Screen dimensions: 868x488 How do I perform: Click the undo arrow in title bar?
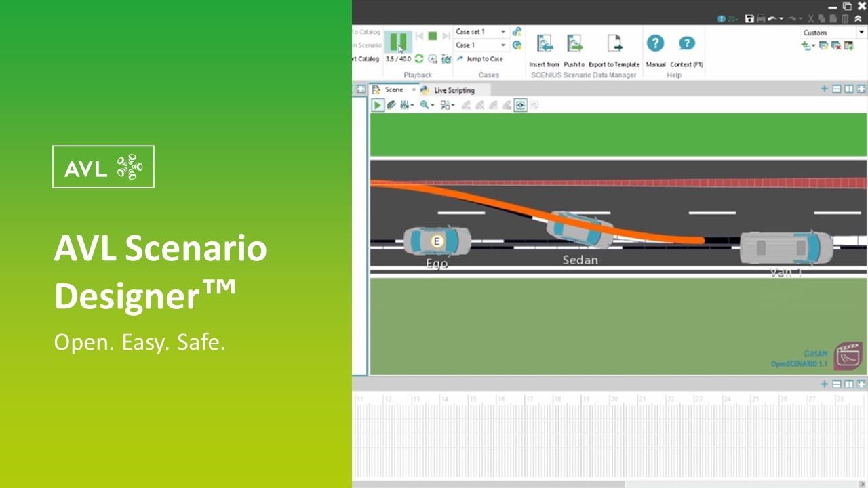(x=772, y=19)
